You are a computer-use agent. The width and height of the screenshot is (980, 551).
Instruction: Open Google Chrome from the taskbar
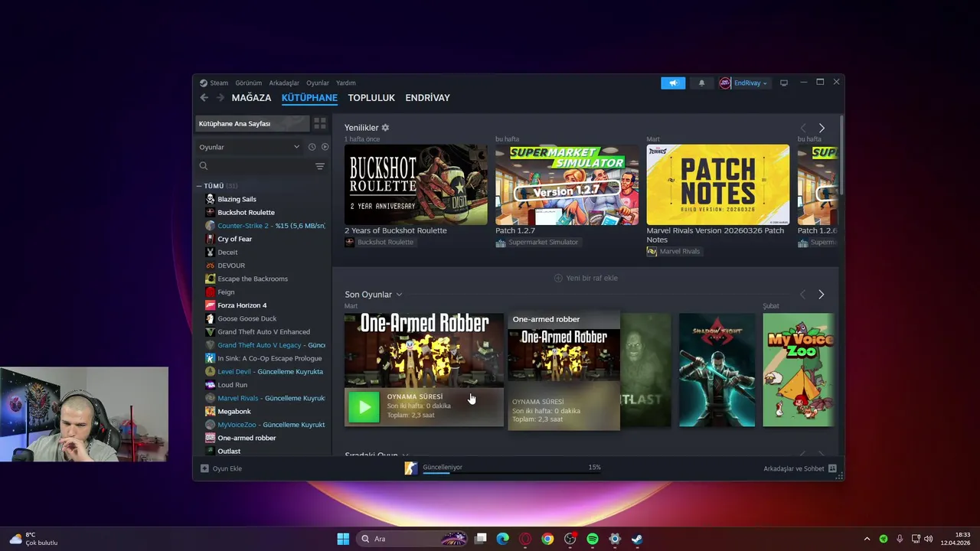click(547, 539)
